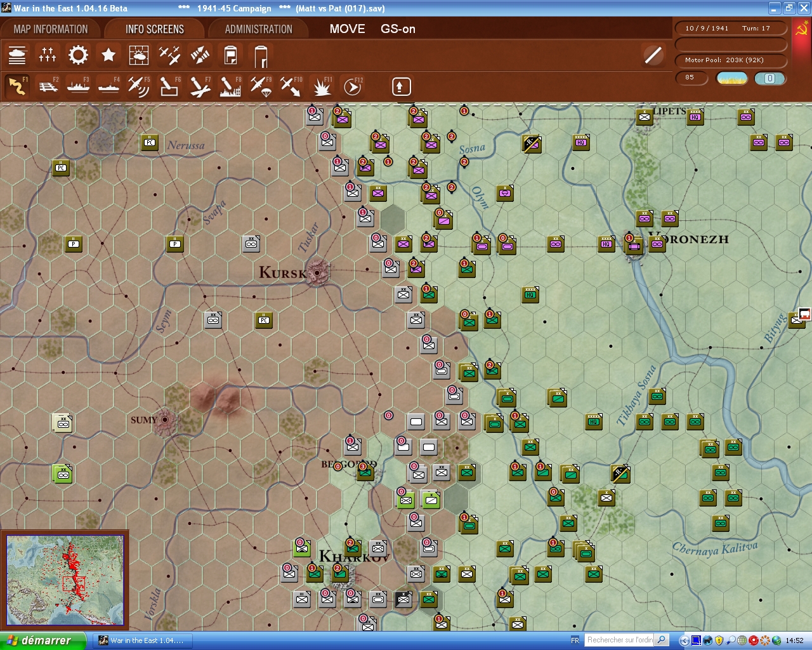The height and width of the screenshot is (650, 812).
Task: Select F3 naval transport mode
Action: point(78,86)
